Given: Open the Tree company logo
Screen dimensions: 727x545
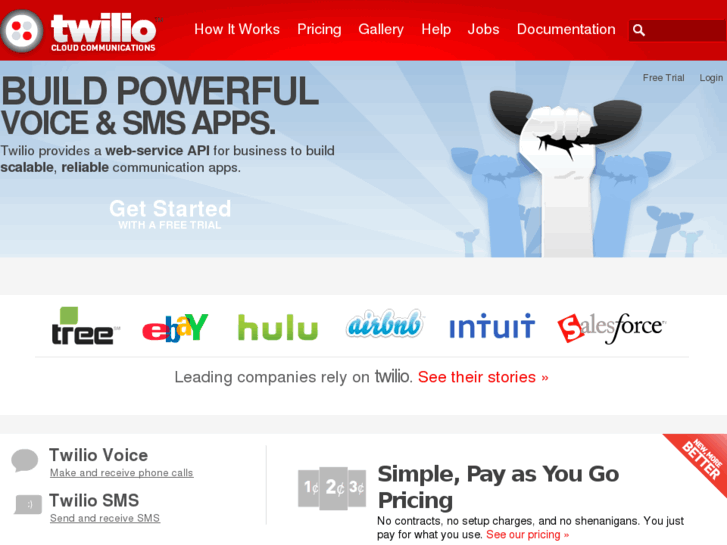Looking at the screenshot, I should (85, 326).
